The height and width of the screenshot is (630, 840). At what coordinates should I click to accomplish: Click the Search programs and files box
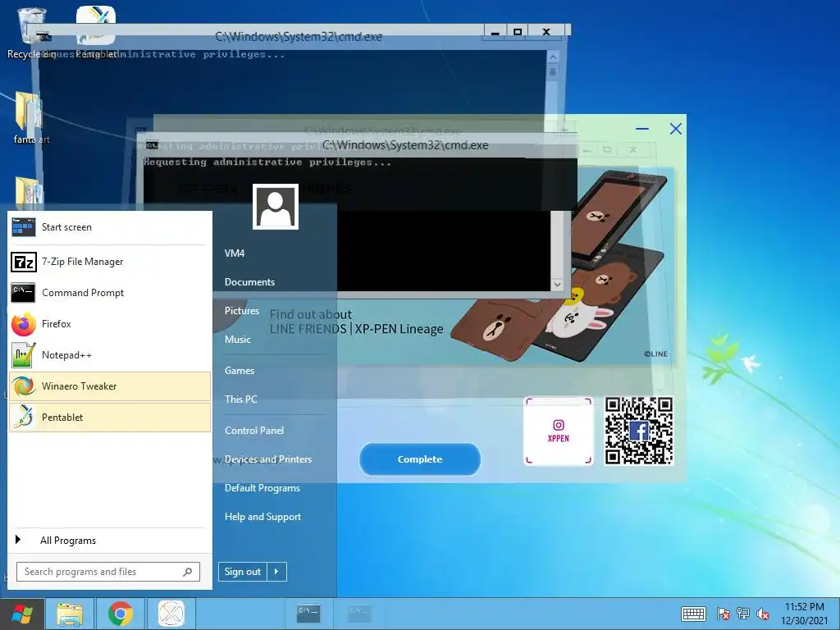108,572
